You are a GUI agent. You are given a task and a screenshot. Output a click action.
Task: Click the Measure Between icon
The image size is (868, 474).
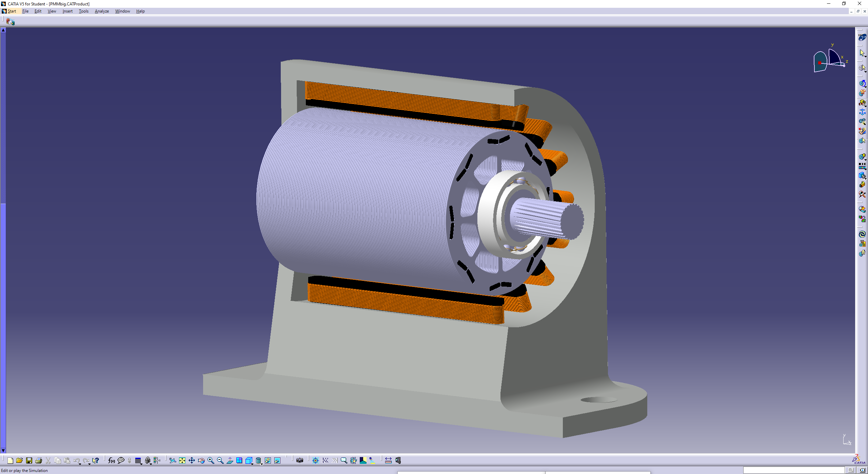[x=388, y=460]
